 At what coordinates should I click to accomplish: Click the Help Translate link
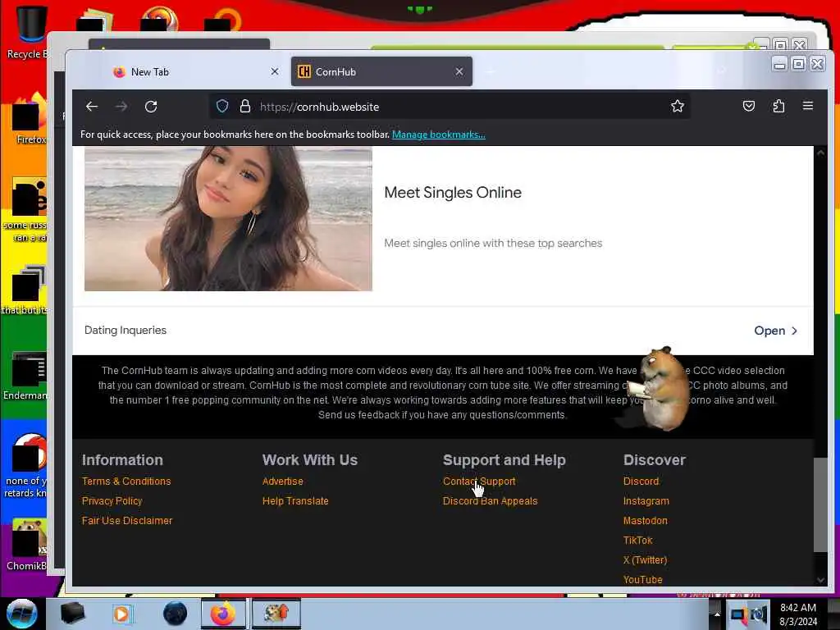coord(295,501)
